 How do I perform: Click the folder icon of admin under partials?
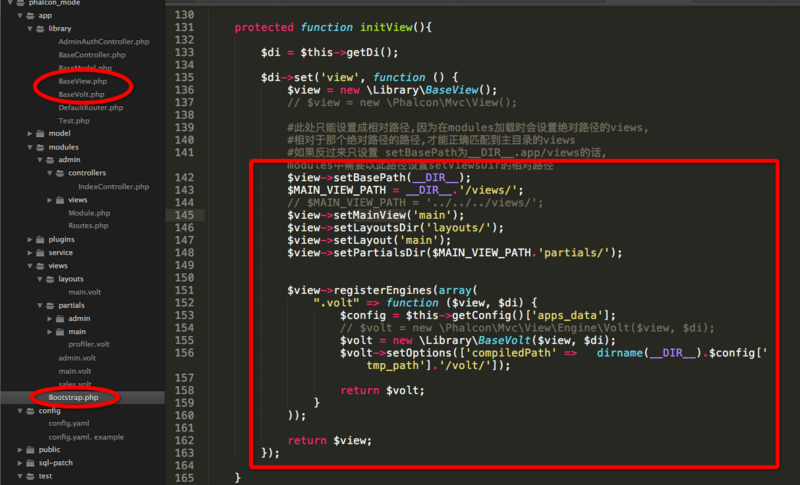[60, 318]
